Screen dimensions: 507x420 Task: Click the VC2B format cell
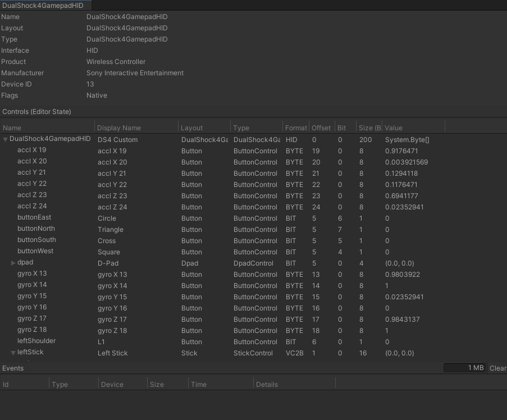(x=295, y=353)
